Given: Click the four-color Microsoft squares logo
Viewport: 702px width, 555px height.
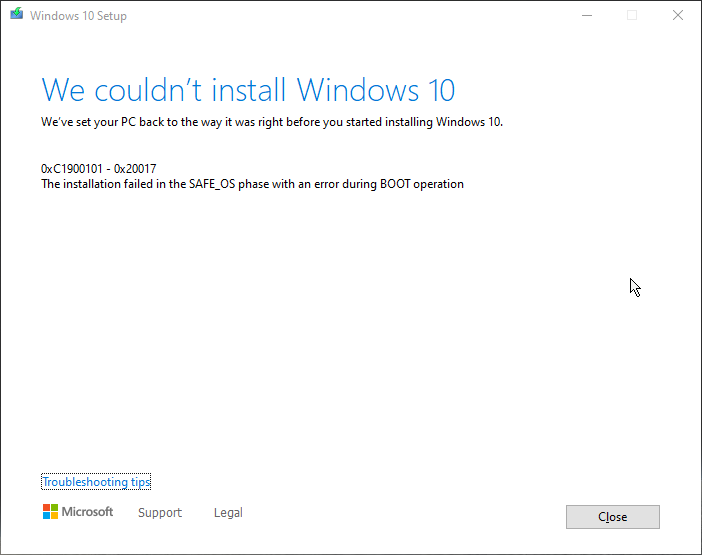Looking at the screenshot, I should tap(50, 512).
